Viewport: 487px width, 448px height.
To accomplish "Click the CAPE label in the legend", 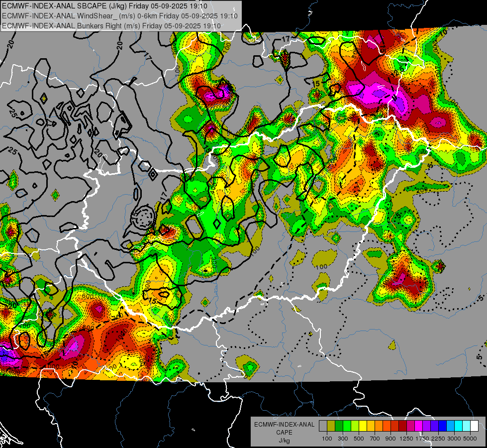I will 284,433.
